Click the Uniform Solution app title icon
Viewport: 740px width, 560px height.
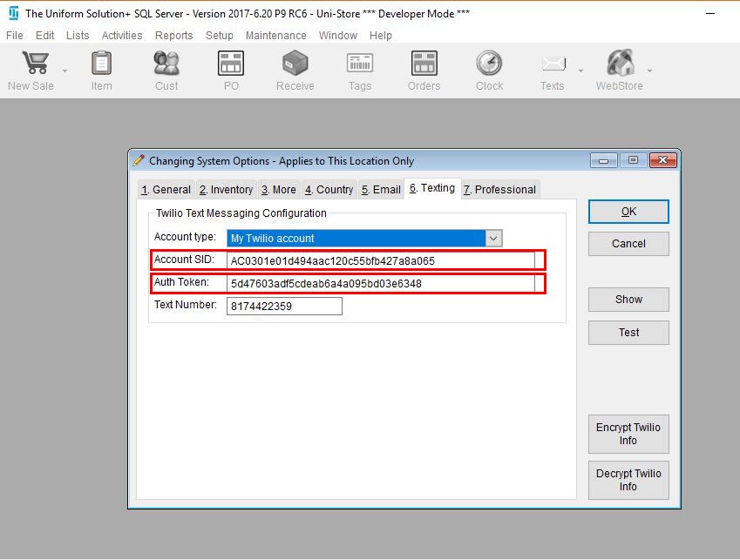14,13
